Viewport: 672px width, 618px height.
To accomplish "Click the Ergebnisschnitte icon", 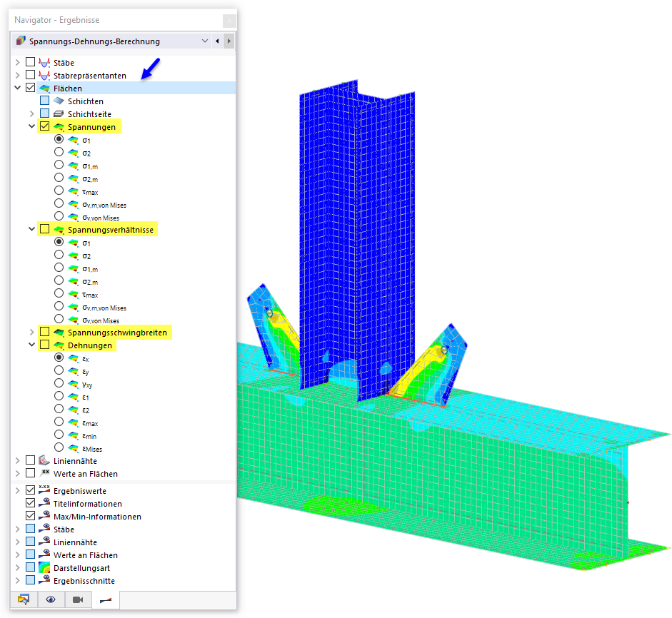I will [44, 580].
